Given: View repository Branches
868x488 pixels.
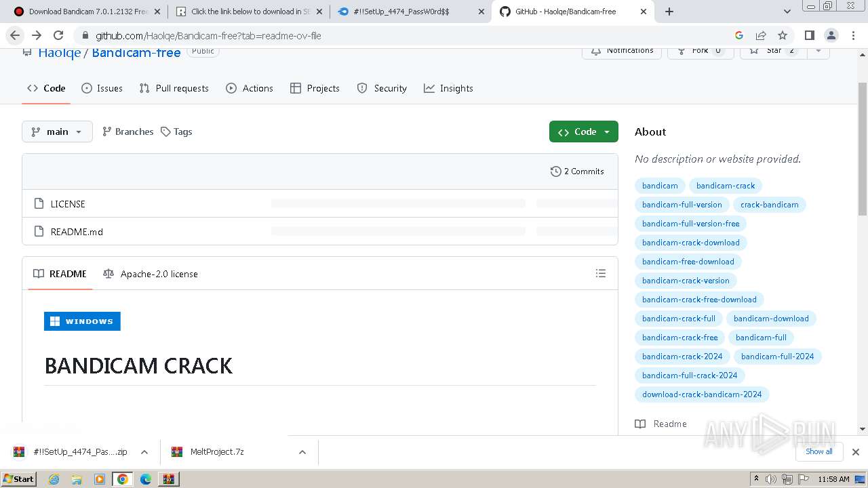Looking at the screenshot, I should point(127,131).
